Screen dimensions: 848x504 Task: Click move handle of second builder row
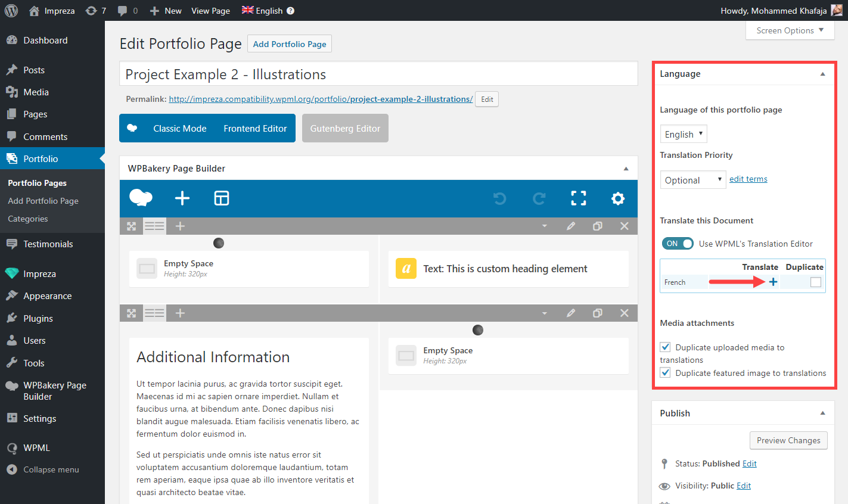(132, 313)
